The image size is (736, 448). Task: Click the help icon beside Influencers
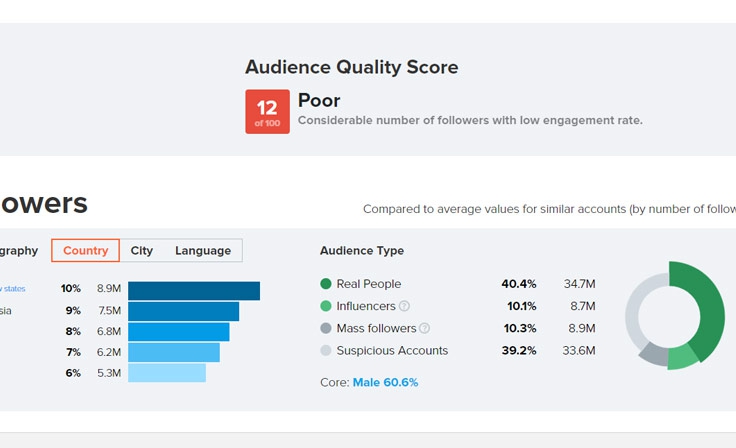(404, 306)
